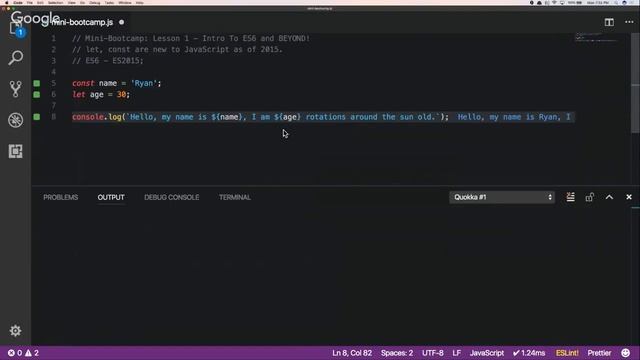Click comment line 'ES6 - ES2015;'
The image size is (640, 360).
coord(108,61)
